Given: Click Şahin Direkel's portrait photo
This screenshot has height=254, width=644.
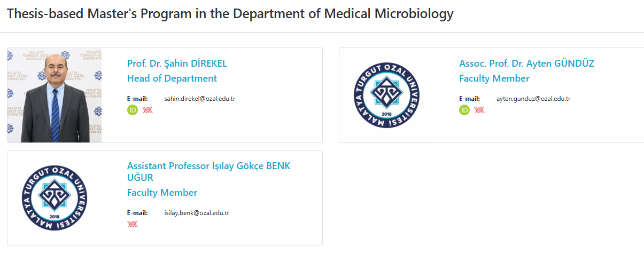Looking at the screenshot, I should tap(55, 96).
